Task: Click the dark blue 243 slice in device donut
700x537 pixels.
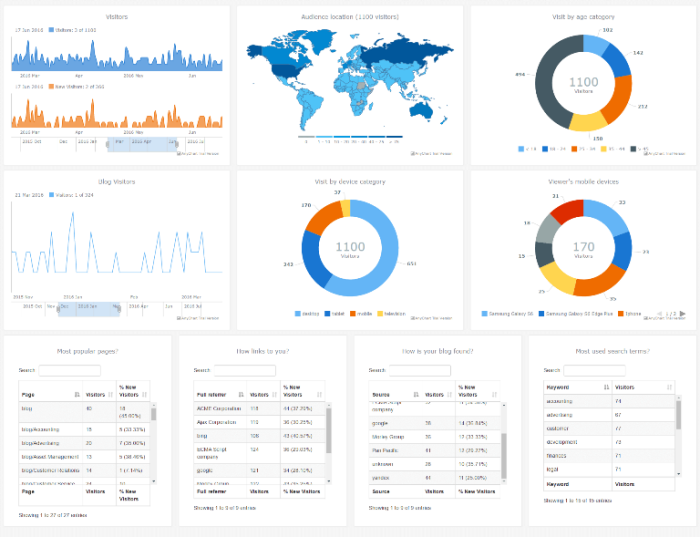Action: point(313,261)
